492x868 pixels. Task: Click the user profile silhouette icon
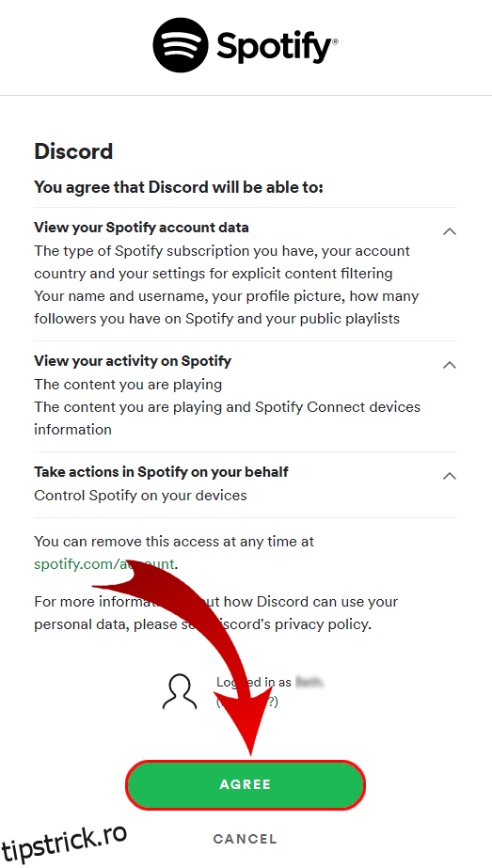[x=180, y=692]
